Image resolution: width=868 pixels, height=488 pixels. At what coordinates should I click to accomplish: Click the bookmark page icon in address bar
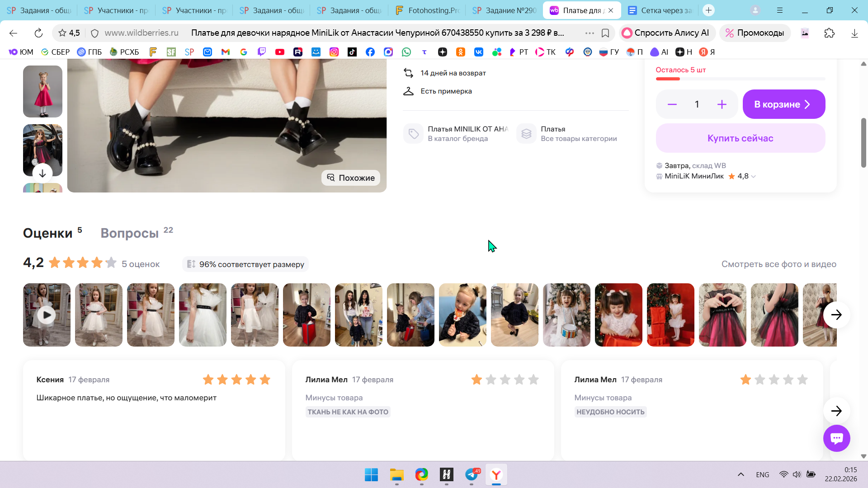(605, 33)
